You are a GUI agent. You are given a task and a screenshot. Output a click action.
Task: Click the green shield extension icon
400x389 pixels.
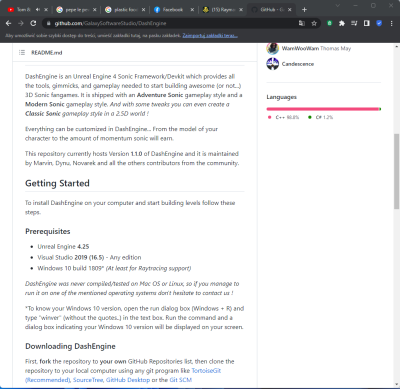click(x=330, y=23)
